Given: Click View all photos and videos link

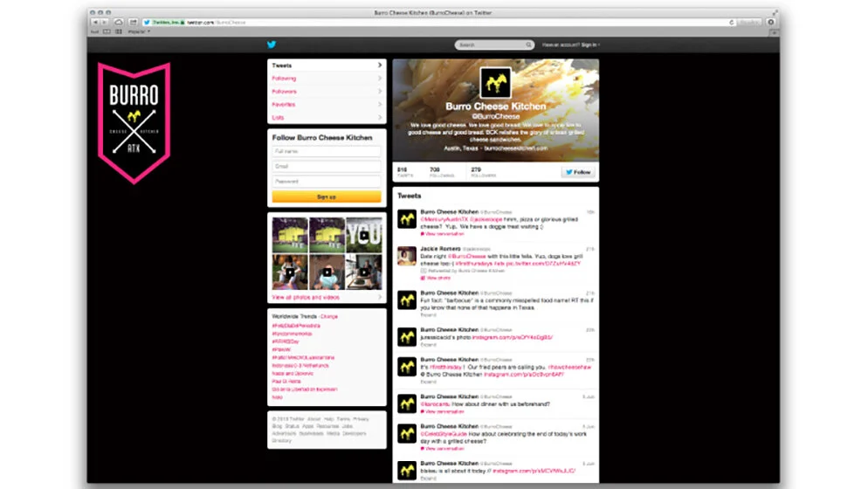Looking at the screenshot, I should (306, 298).
